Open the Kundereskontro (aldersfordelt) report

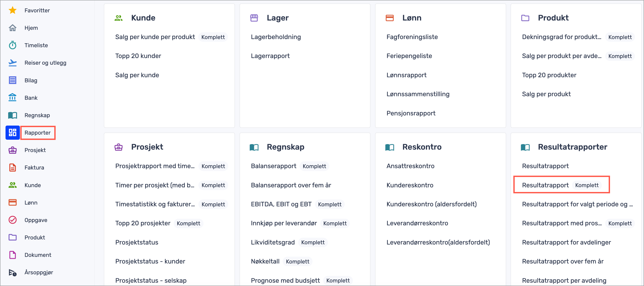pos(431,204)
